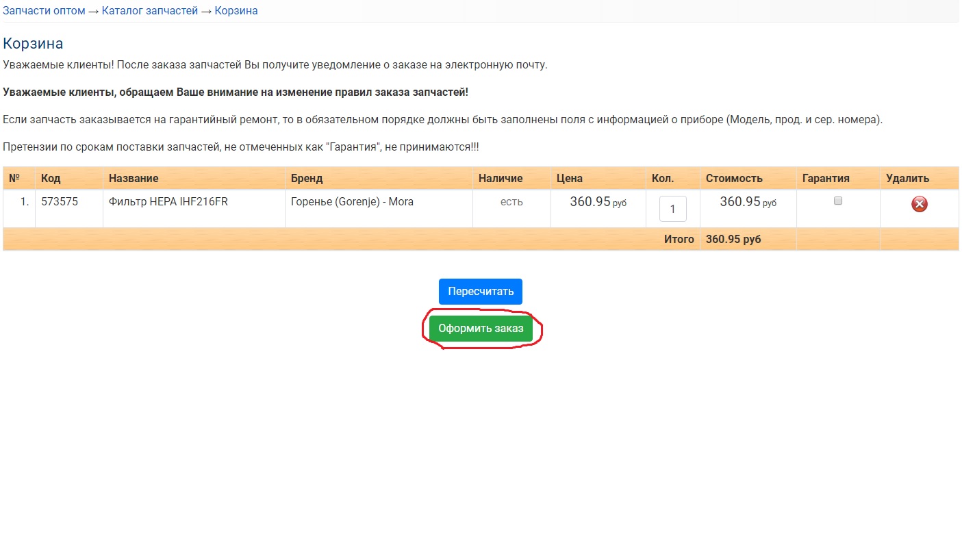Click the Код column header

click(51, 178)
